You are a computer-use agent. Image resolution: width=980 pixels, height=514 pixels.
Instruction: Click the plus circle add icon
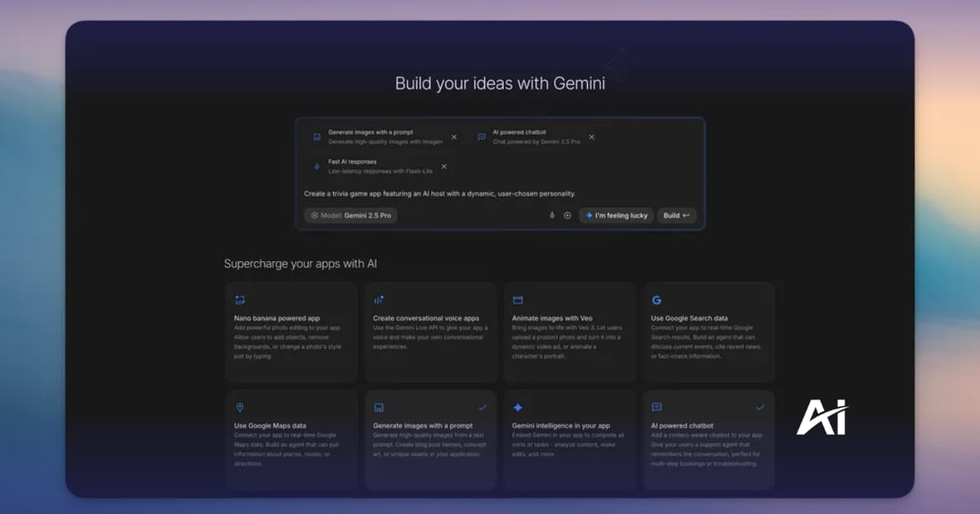(x=568, y=215)
